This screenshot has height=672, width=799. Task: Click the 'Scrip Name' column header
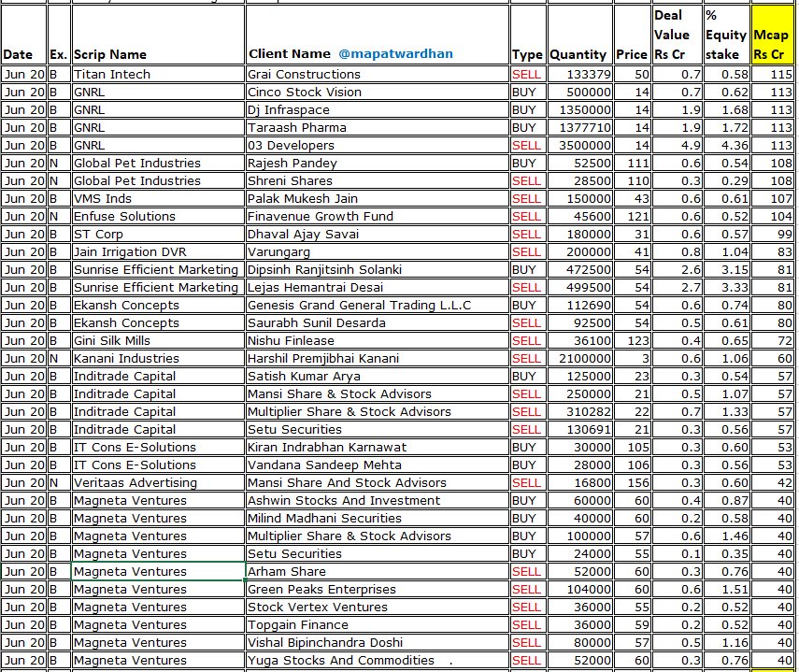click(158, 35)
